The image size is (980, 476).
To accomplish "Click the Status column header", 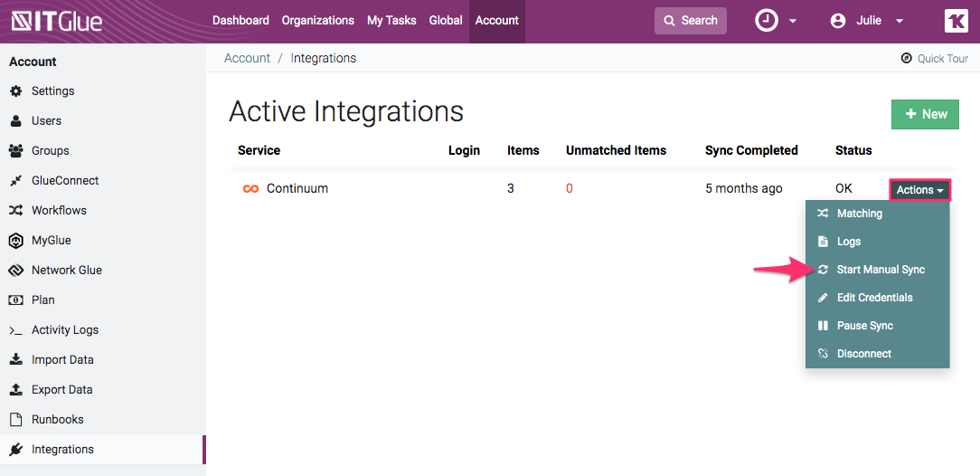I will click(x=853, y=151).
